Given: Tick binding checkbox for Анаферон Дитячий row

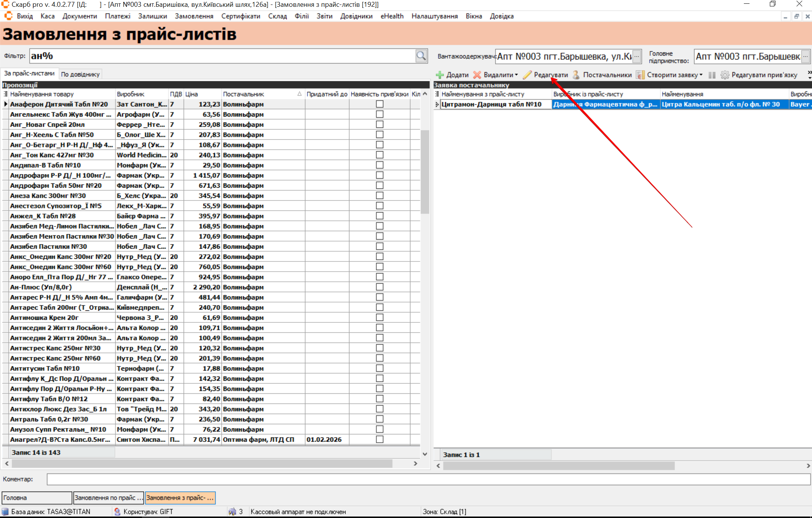Looking at the screenshot, I should coord(379,104).
